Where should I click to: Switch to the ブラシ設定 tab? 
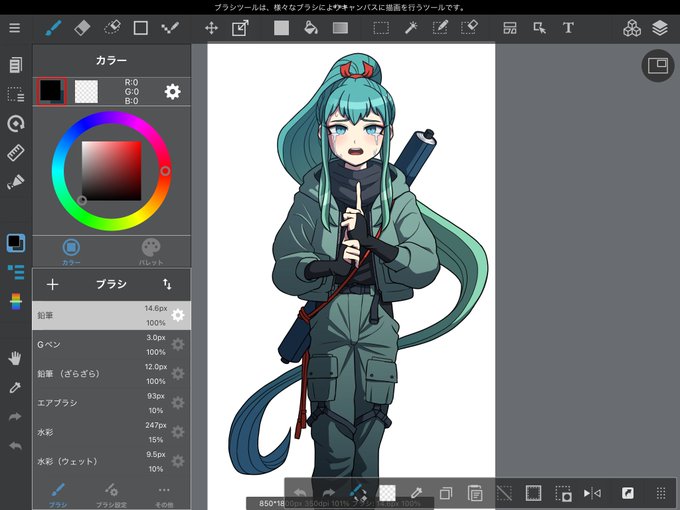111,495
